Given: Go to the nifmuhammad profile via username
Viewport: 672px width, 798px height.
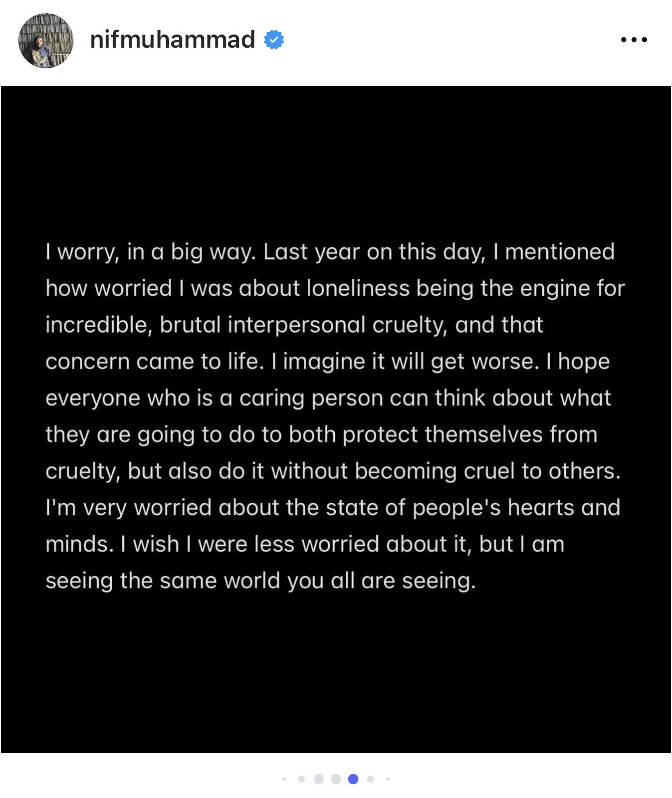Looking at the screenshot, I should click(x=172, y=40).
